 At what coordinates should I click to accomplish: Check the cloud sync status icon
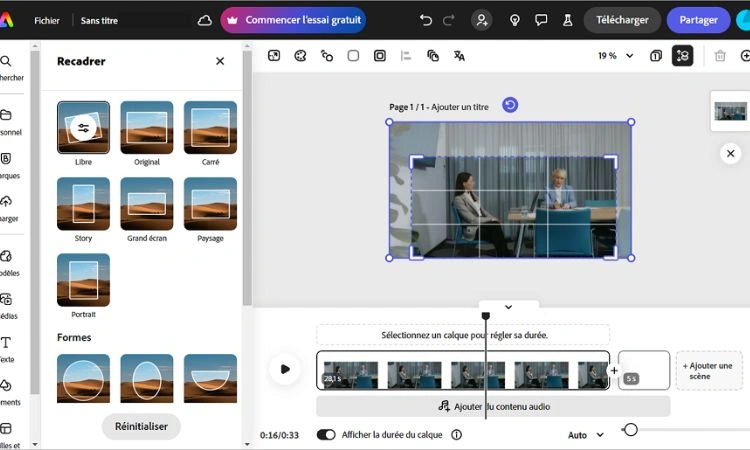pos(205,21)
